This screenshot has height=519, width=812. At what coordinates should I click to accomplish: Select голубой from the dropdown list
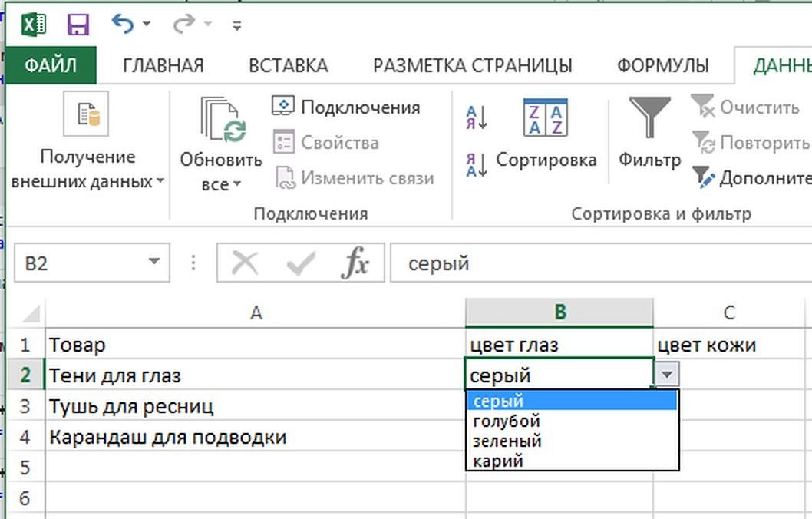point(510,421)
